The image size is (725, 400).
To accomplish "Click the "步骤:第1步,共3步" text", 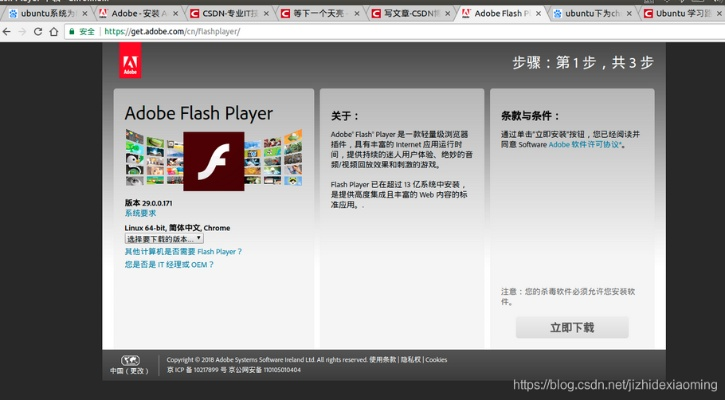I will (x=583, y=62).
